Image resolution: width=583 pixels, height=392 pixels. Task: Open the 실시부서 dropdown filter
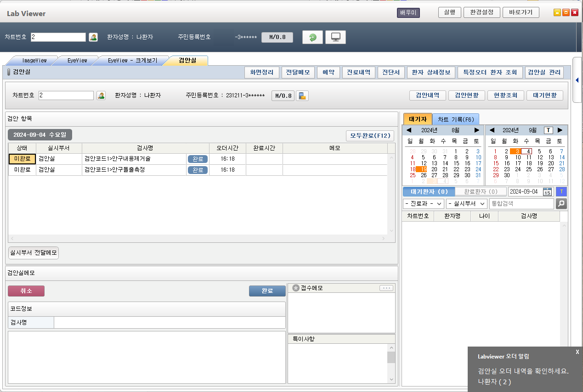point(466,203)
